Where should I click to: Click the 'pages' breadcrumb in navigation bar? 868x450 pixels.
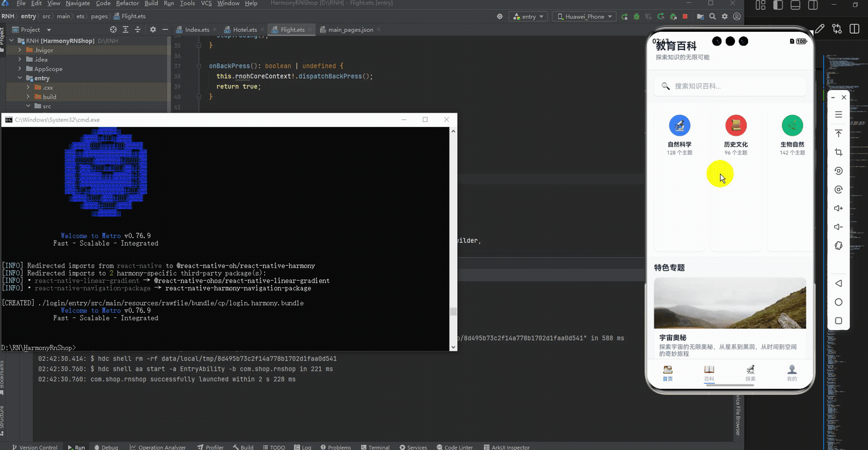[x=98, y=16]
